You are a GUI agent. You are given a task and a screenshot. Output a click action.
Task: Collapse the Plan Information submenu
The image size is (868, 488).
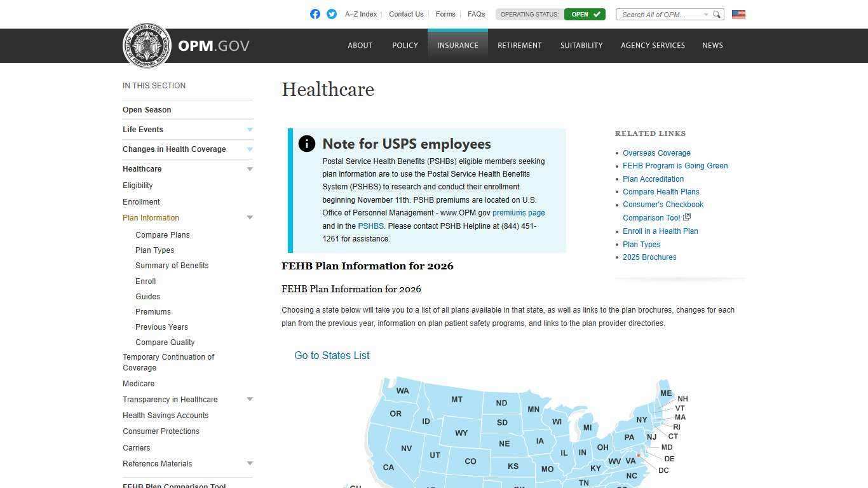point(250,217)
